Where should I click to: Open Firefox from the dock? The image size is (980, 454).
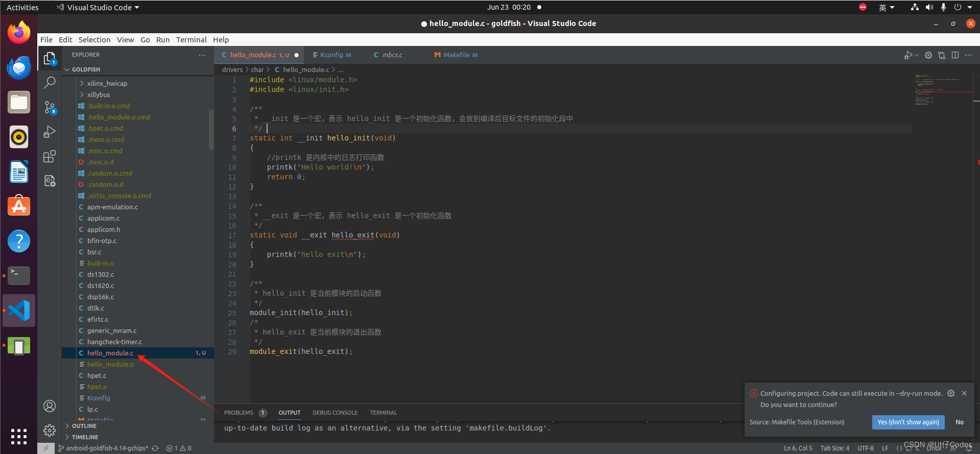[19, 33]
